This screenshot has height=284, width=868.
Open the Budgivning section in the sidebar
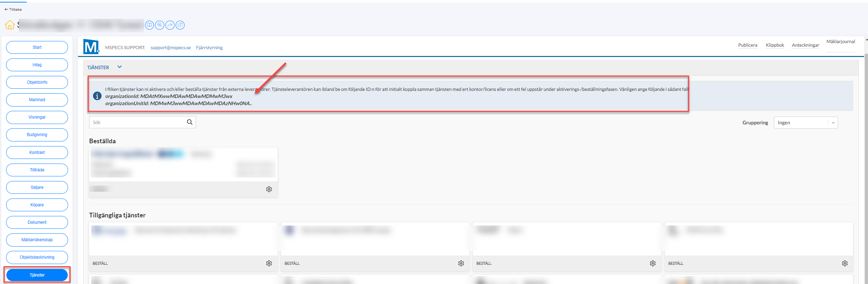pos(37,135)
